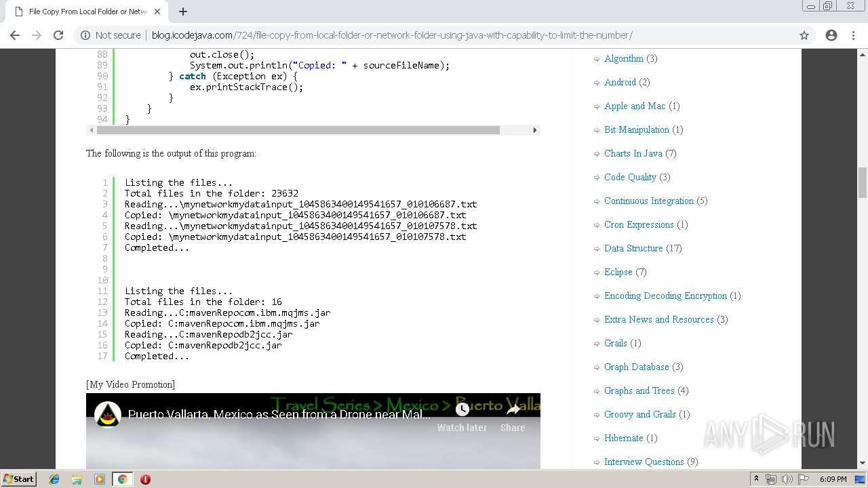Click the code scrollbar left arrow
The height and width of the screenshot is (488, 868).
point(91,130)
